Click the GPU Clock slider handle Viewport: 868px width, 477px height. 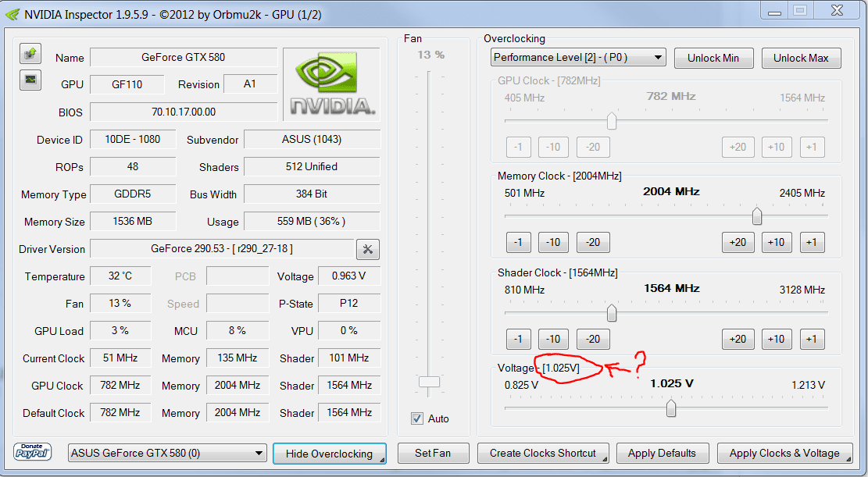[612, 121]
